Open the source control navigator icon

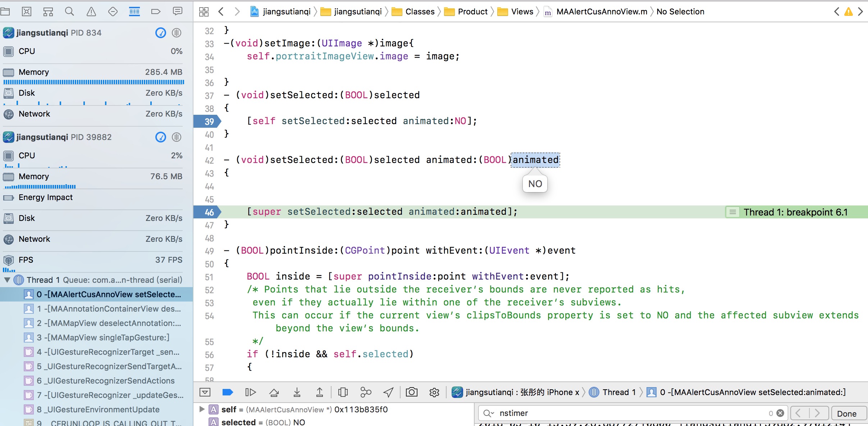[x=27, y=12]
